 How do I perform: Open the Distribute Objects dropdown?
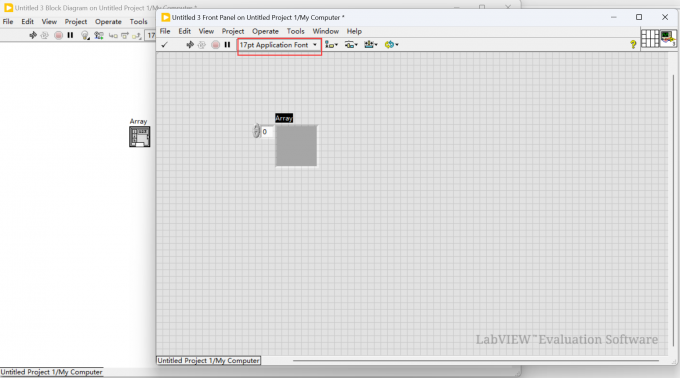351,45
